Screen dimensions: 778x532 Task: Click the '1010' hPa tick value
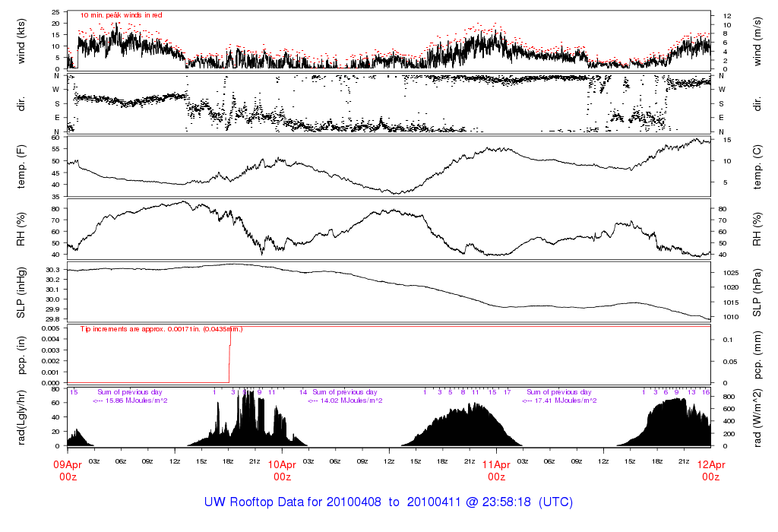tap(731, 317)
